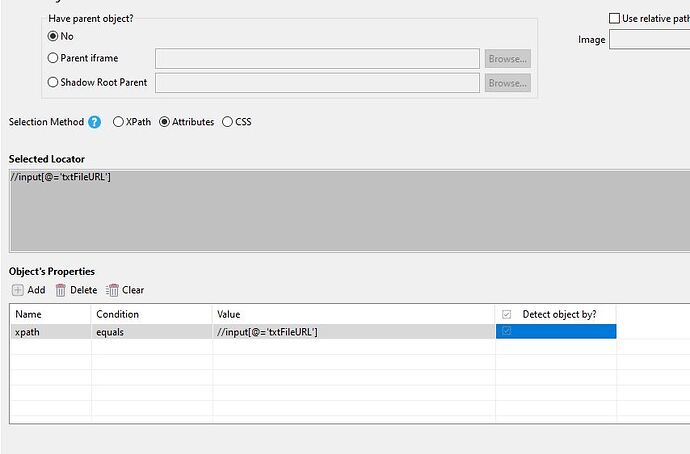The image size is (690, 454).
Task: Enable the Use relative path checkbox
Action: [614, 18]
